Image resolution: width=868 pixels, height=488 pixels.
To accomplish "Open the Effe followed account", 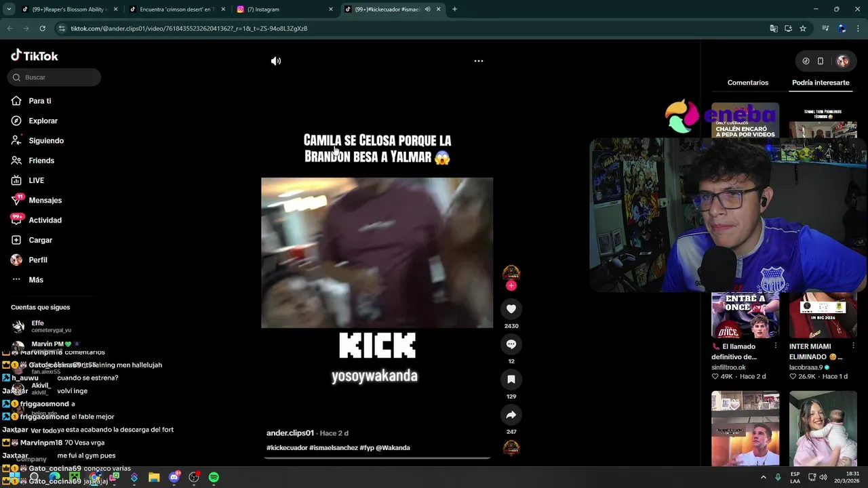I will (41, 326).
